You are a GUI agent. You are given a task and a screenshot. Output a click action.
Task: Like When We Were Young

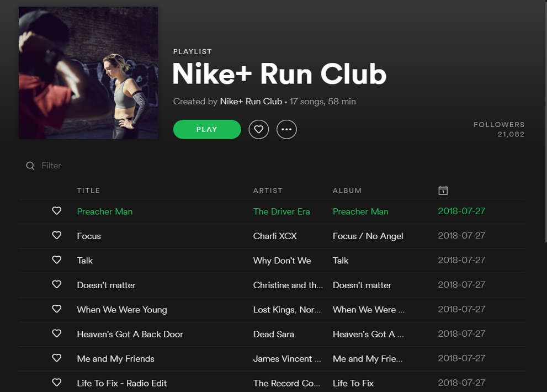(56, 309)
